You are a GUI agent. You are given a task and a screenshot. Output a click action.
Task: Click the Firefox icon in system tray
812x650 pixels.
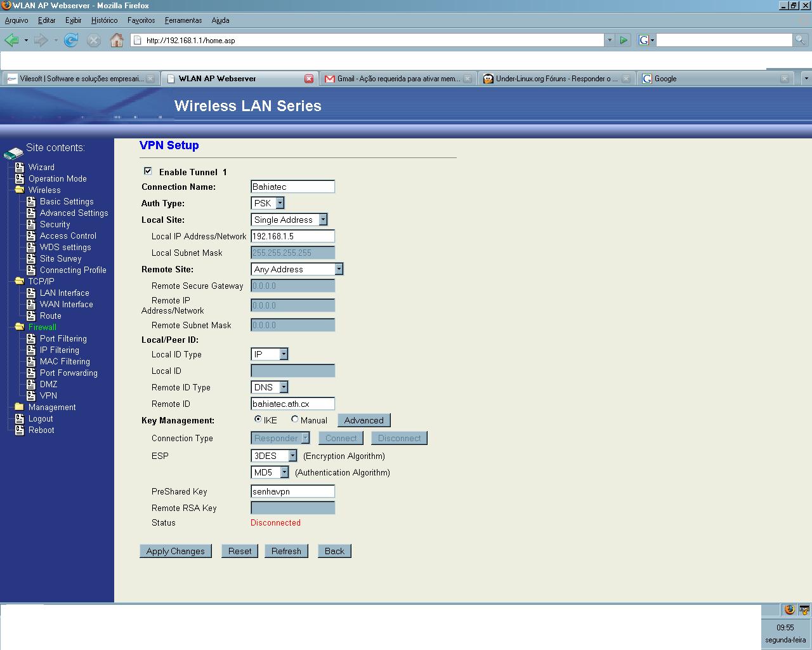click(x=790, y=609)
